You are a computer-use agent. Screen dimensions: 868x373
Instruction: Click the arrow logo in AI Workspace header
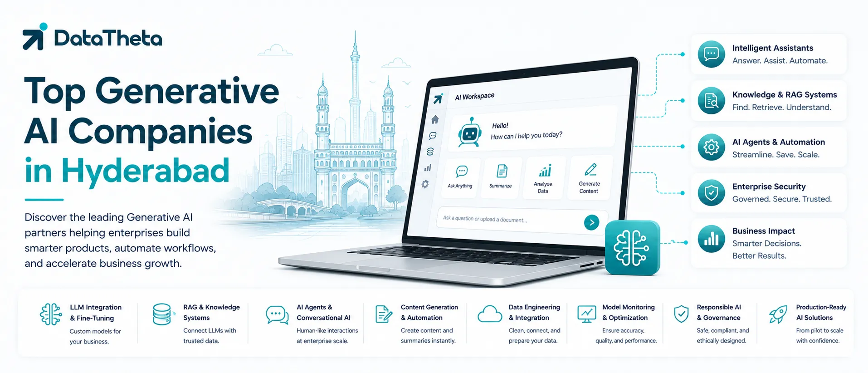(x=438, y=98)
